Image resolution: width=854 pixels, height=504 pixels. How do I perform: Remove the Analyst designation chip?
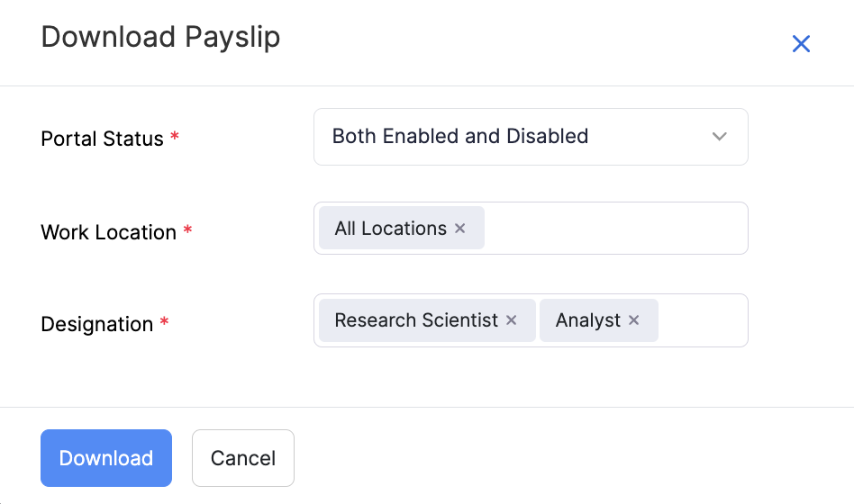point(634,320)
